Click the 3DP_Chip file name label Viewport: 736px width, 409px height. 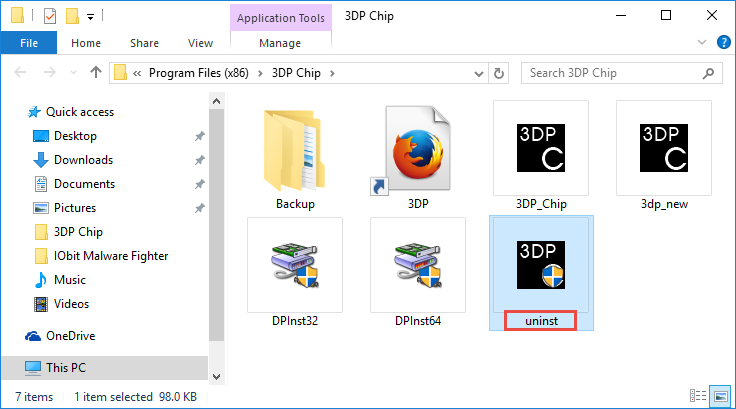[x=541, y=204]
